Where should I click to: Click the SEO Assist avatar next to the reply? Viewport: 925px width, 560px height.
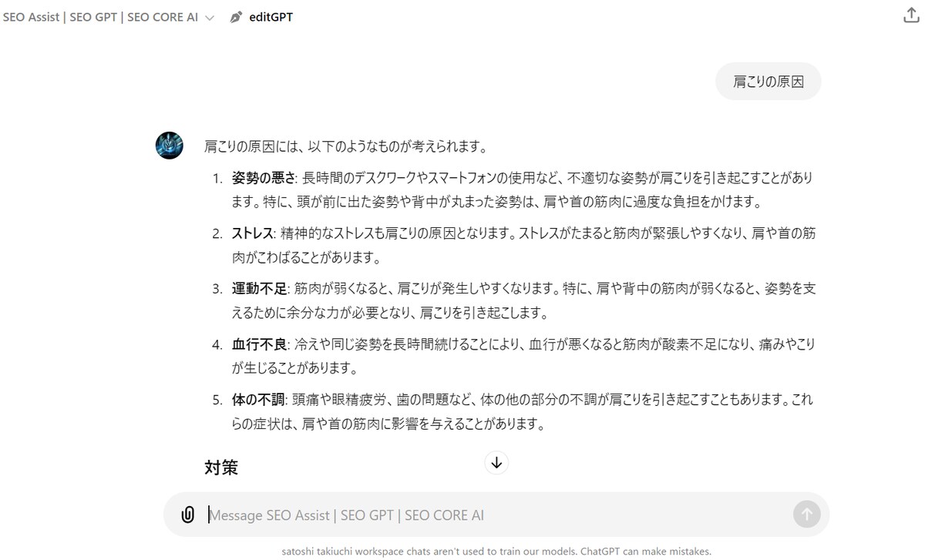[x=170, y=145]
